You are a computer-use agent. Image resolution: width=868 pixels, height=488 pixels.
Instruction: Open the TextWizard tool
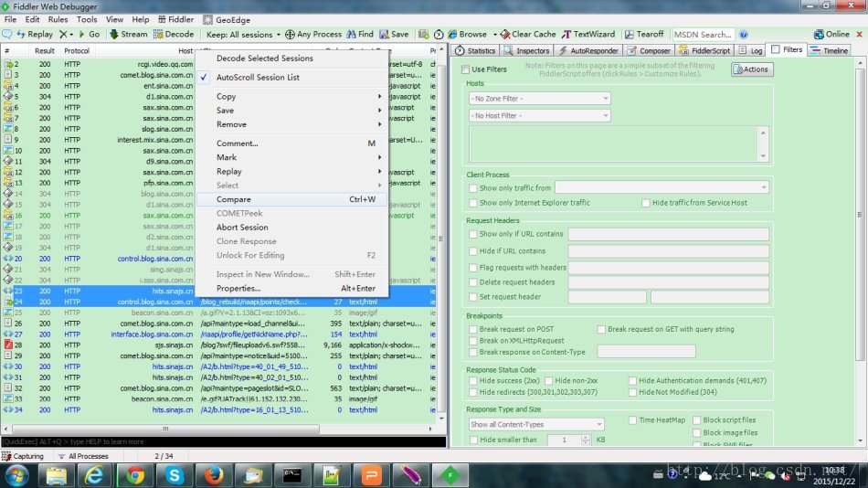[x=588, y=35]
